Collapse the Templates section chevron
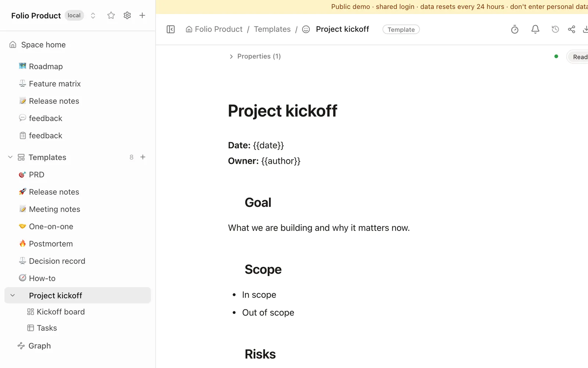Screen dimensions: 588x368 (10, 157)
